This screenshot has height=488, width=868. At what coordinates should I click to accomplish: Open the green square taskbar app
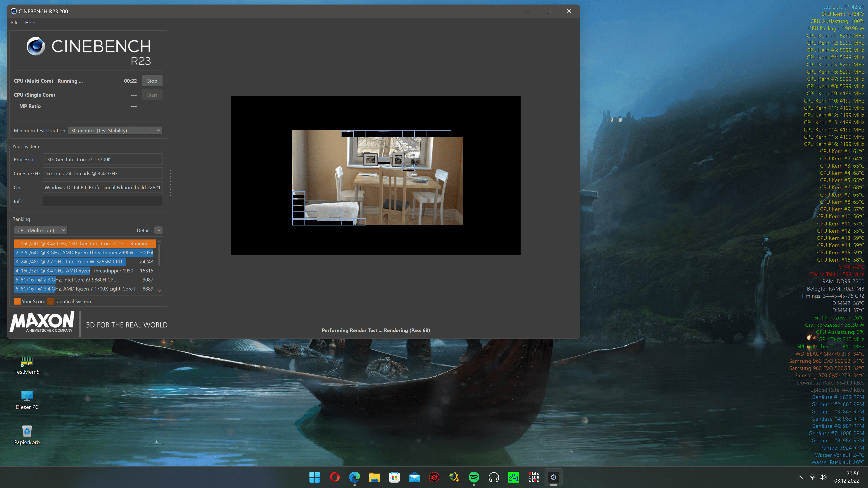tap(514, 477)
